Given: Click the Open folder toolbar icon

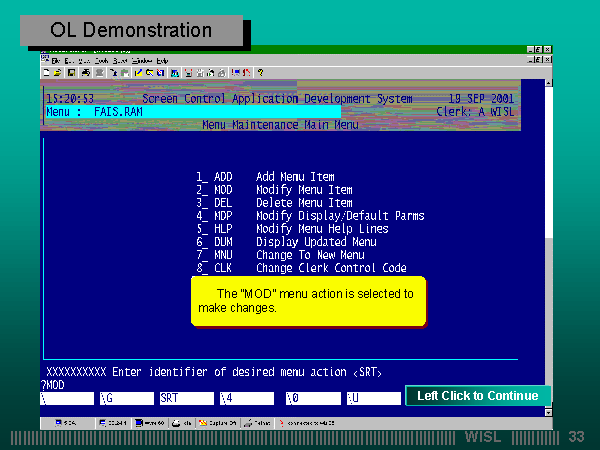Looking at the screenshot, I should [x=57, y=72].
